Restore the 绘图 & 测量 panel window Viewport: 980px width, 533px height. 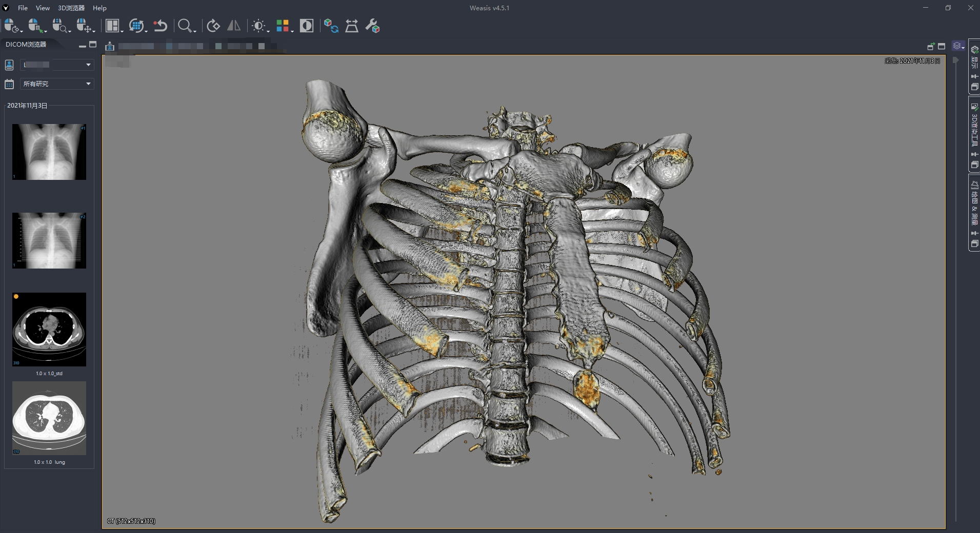point(975,244)
